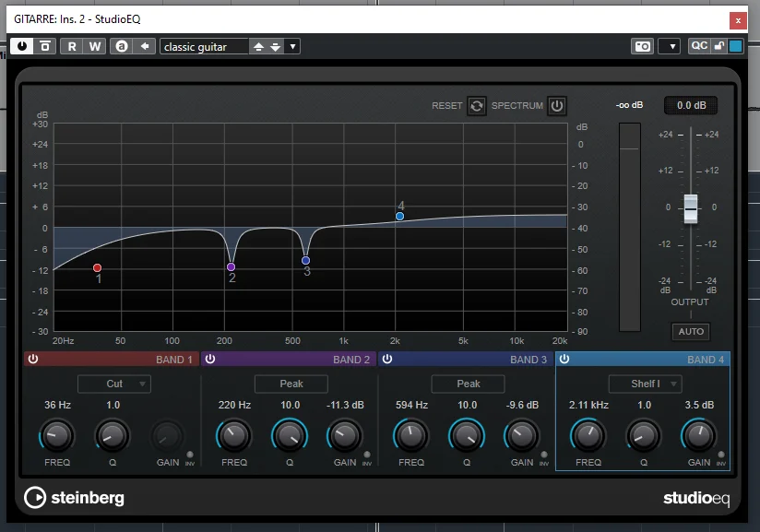
Task: Select the BAND 3 header tab
Action: [x=465, y=359]
